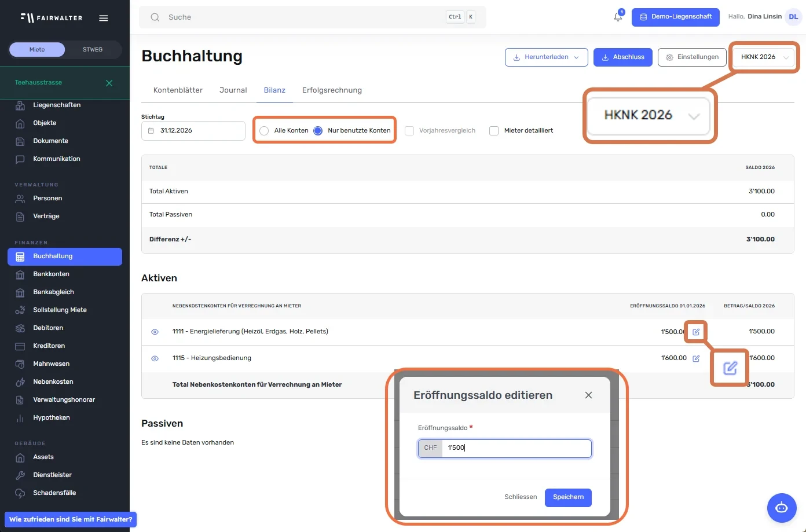Viewport: 806px width, 532px height.
Task: Expand the Herunterladen download dropdown
Action: click(547, 57)
